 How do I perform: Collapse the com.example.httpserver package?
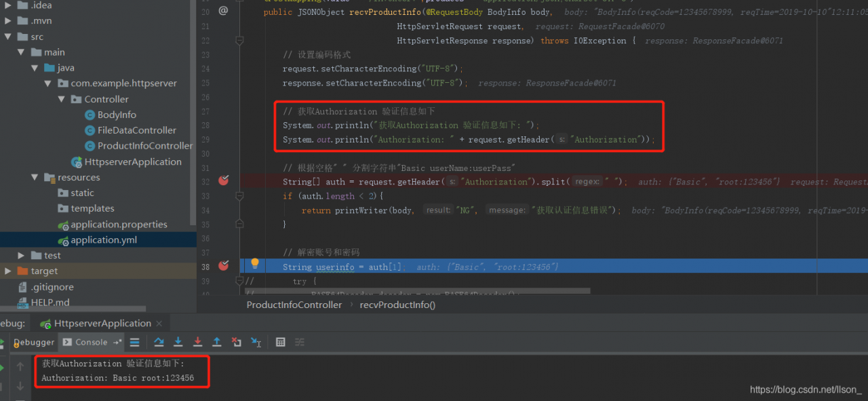48,83
